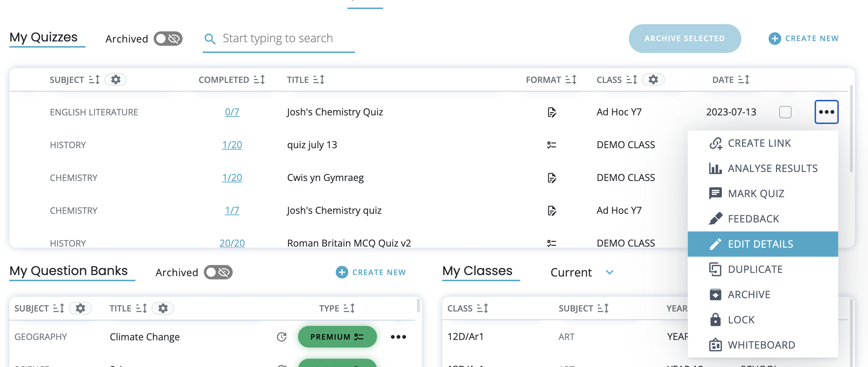
Task: Open the three-dot menu for Climate Change bank
Action: [398, 337]
